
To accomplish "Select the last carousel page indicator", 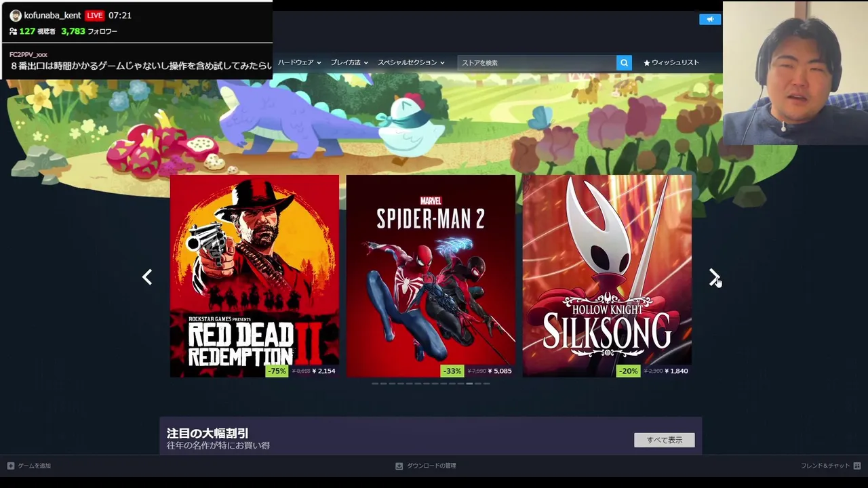I will click(x=486, y=384).
